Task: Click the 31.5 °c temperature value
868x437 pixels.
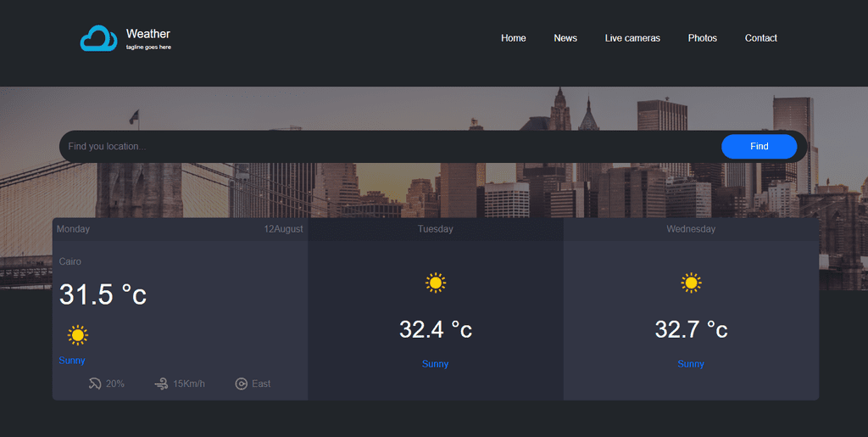Action: tap(103, 294)
